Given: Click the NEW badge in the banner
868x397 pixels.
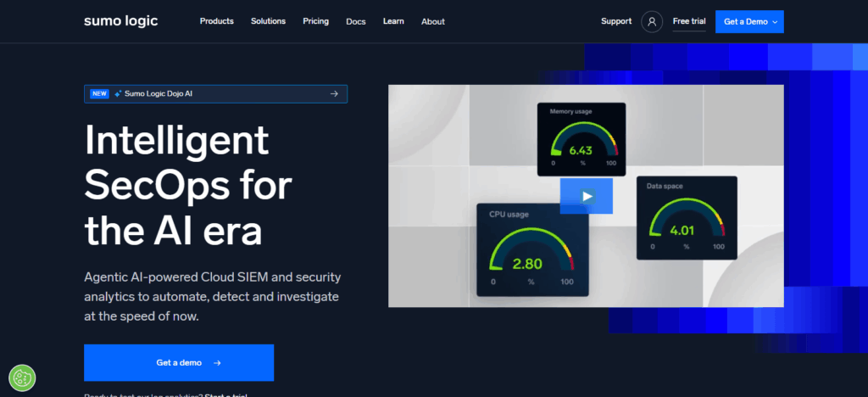Looking at the screenshot, I should click(99, 94).
